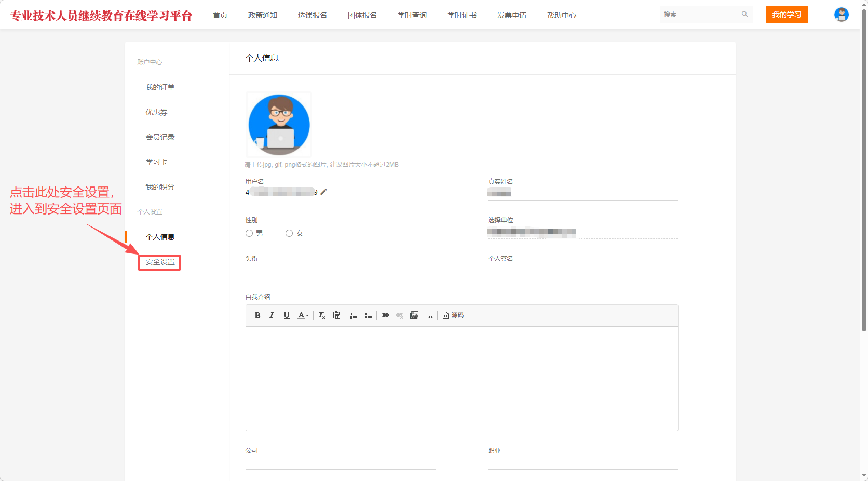Select the 男 gender radio button
The image size is (868, 481).
point(249,233)
